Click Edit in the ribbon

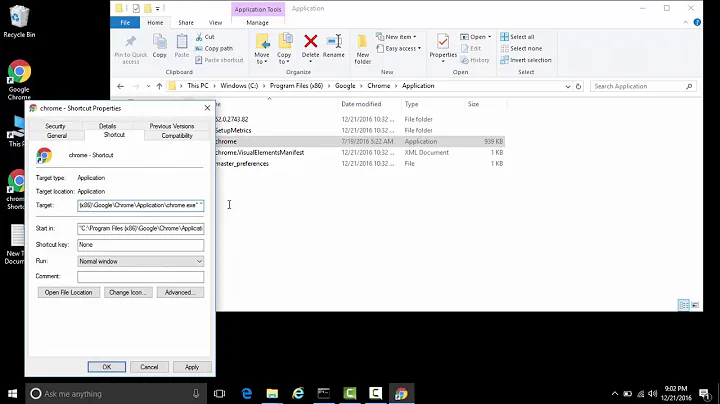471,48
